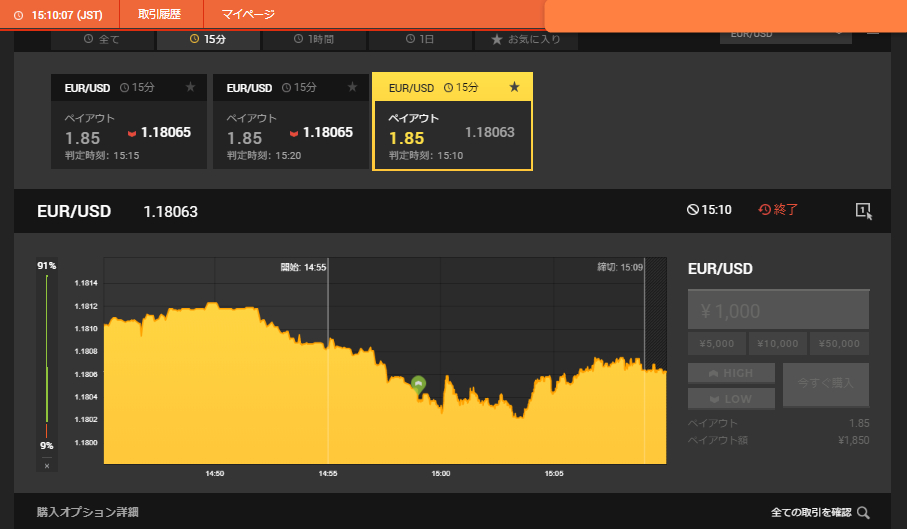Open 全ての取引を確認 link
The width and height of the screenshot is (907, 529).
811,512
